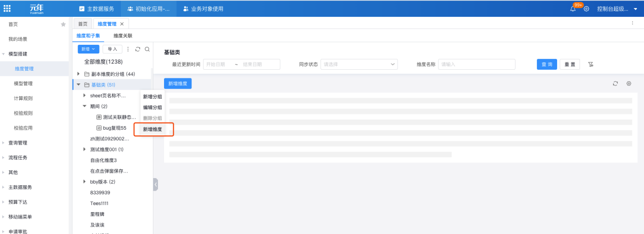Open the blue 新增 dropdown button
This screenshot has height=234, width=644.
pyautogui.click(x=88, y=49)
